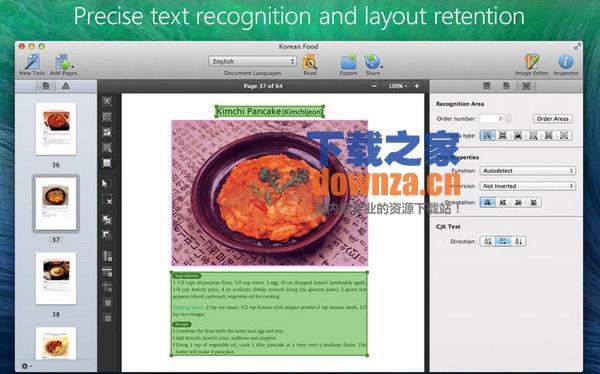Open the English document language dropdown

253,61
